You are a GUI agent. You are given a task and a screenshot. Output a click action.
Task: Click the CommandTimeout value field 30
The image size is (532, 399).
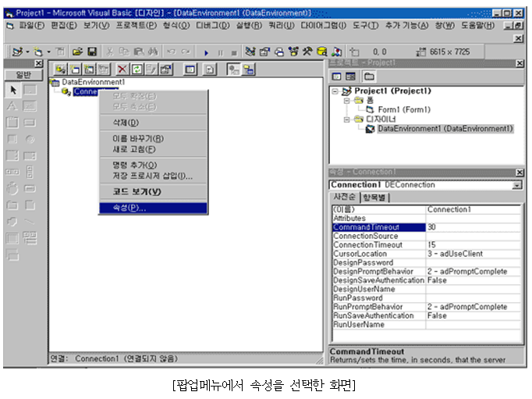point(473,227)
